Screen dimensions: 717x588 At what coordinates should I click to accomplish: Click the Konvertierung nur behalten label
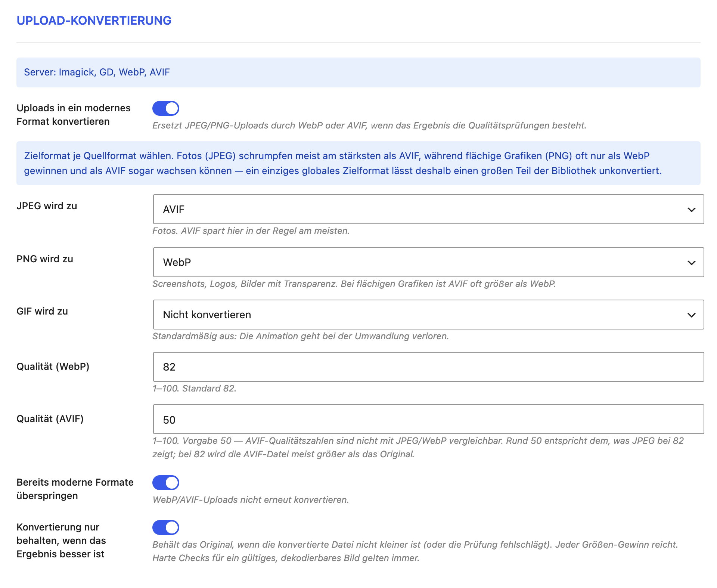point(62,541)
